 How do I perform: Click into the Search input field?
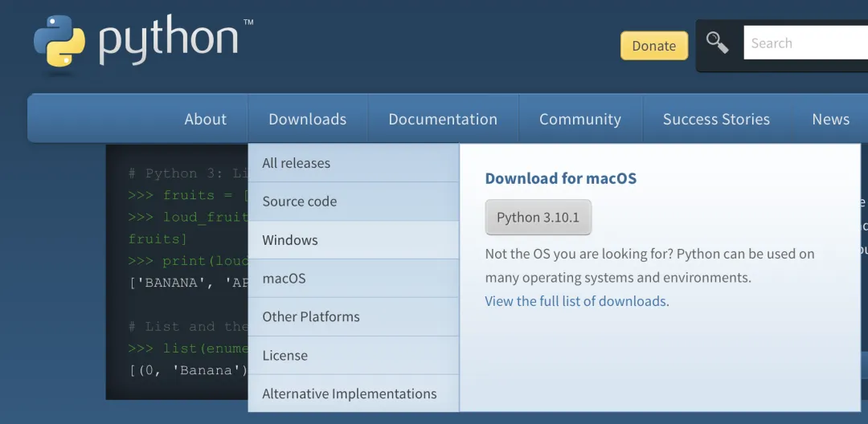click(805, 43)
